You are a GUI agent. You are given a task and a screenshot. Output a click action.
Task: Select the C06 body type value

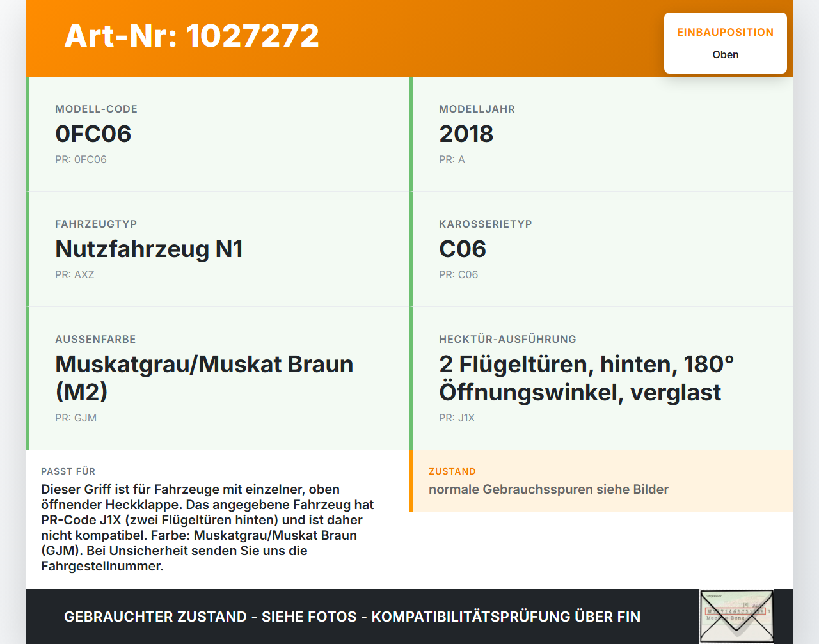pyautogui.click(x=463, y=249)
